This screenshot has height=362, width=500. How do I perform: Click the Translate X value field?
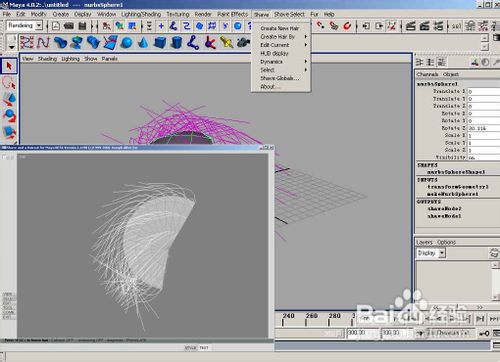483,91
